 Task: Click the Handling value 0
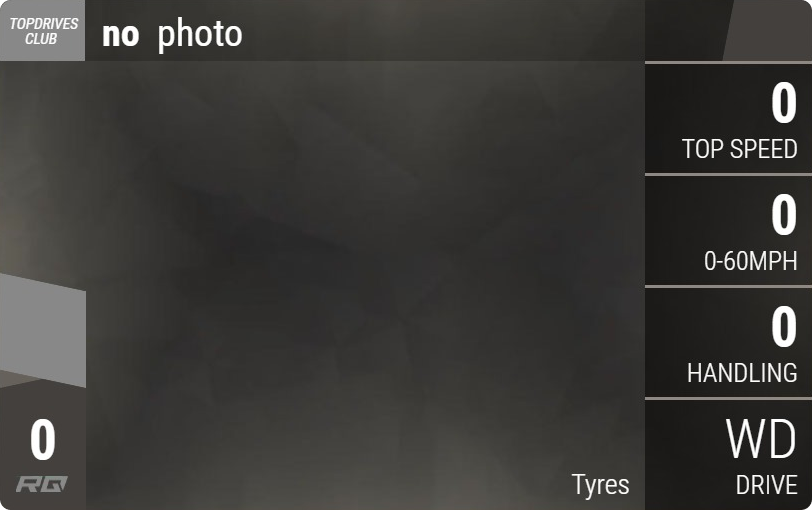coord(784,327)
